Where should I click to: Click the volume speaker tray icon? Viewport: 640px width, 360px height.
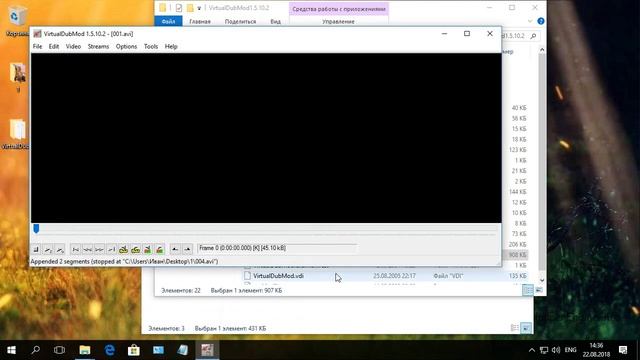[556, 350]
